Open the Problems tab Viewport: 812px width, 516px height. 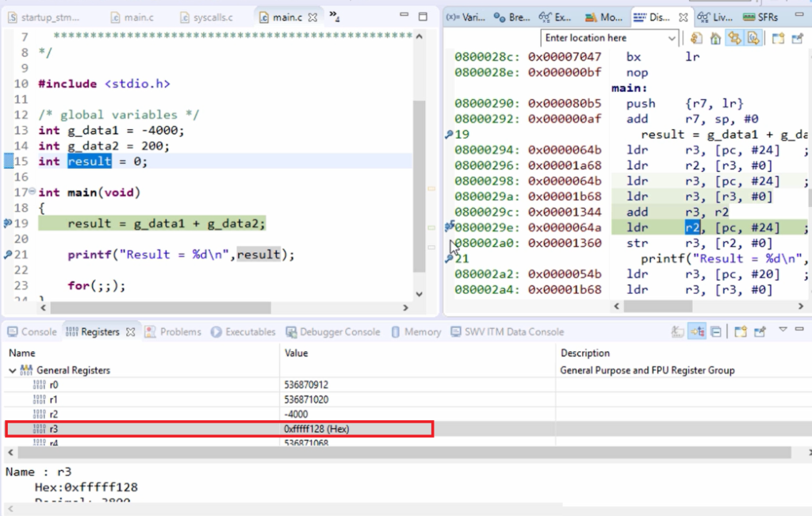(173, 332)
